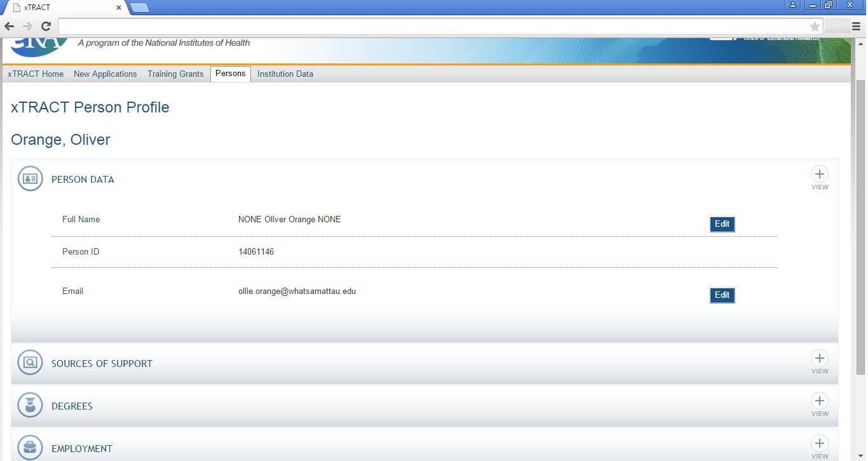868x461 pixels.
Task: Click the DEGREES section heading
Action: tap(72, 406)
